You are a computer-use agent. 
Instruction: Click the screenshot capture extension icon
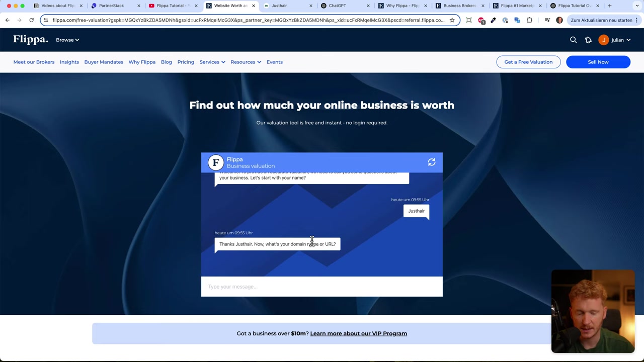click(x=469, y=20)
